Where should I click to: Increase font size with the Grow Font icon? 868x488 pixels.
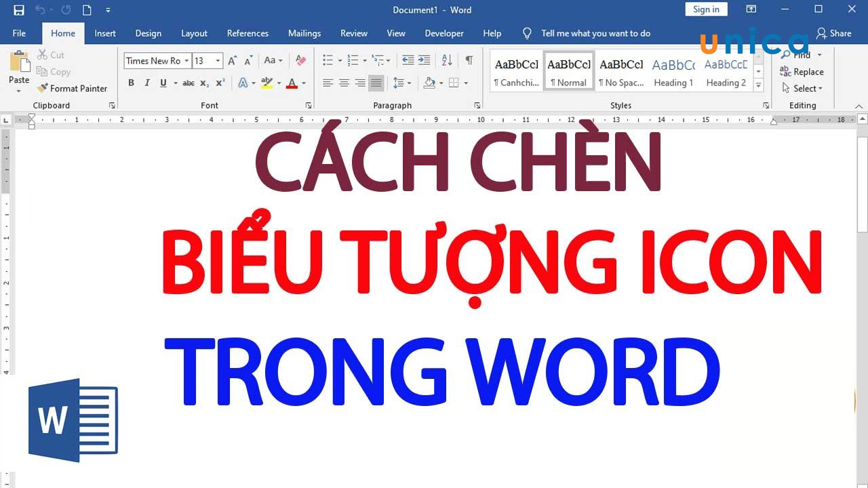pos(232,61)
